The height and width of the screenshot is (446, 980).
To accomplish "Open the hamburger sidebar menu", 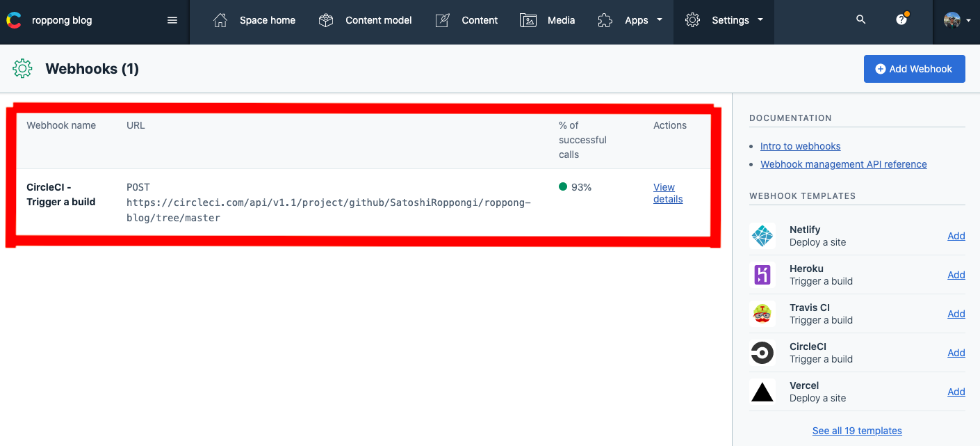I will pyautogui.click(x=172, y=20).
